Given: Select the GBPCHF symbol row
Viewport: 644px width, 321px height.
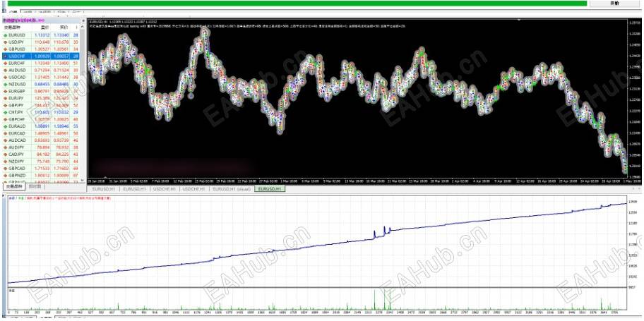Looking at the screenshot, I should [41, 119].
